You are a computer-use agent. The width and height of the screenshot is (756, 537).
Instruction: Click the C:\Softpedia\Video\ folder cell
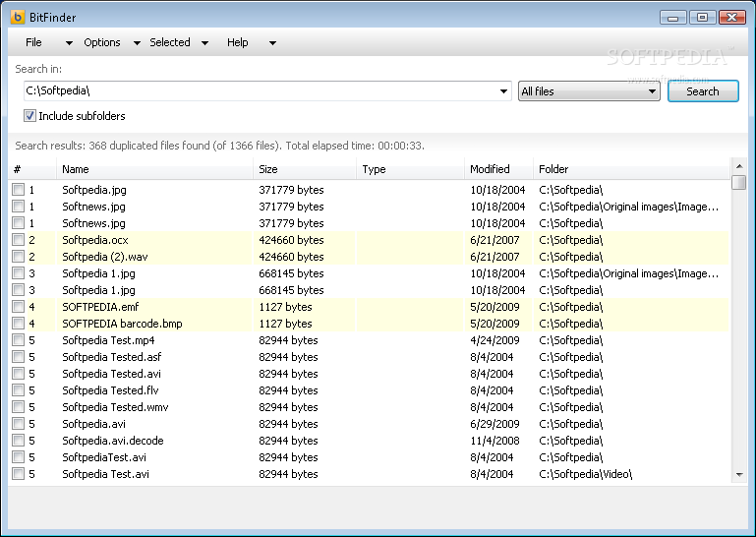point(585,474)
